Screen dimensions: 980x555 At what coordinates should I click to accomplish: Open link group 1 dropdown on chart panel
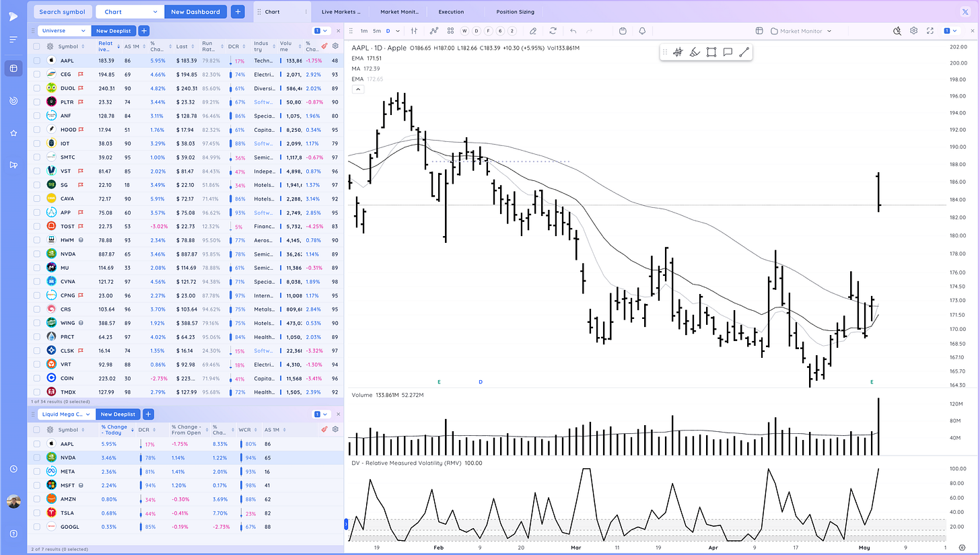pos(950,31)
